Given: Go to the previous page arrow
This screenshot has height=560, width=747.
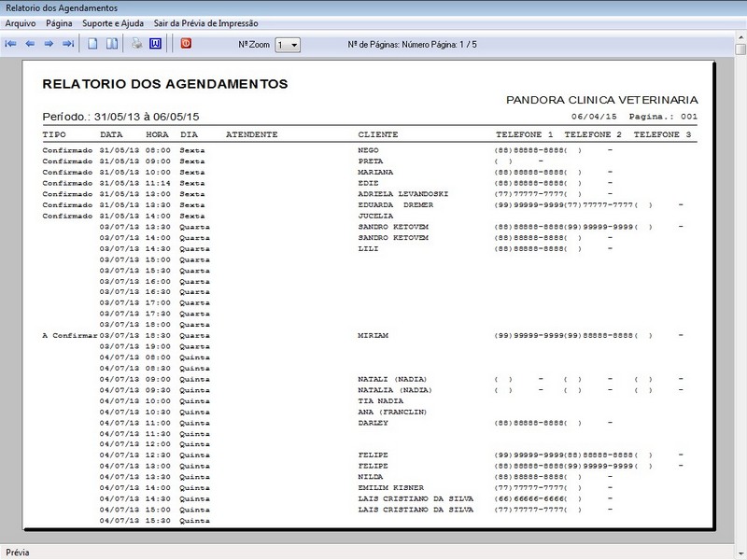Looking at the screenshot, I should coord(30,44).
